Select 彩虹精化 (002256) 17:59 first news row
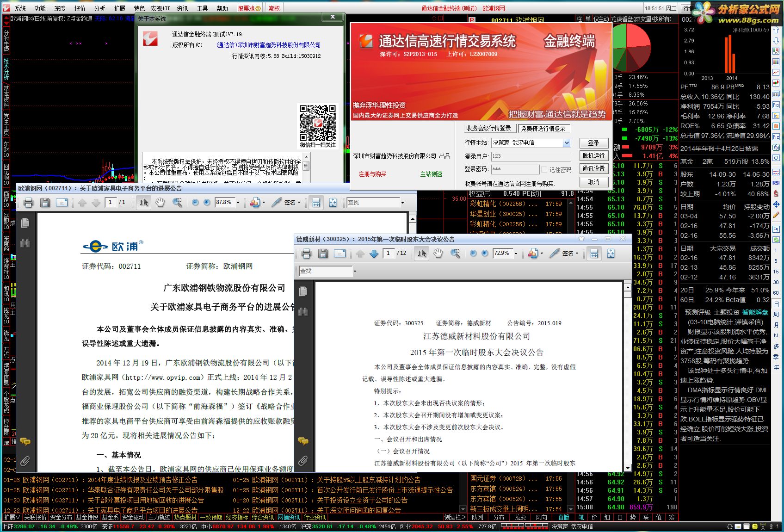This screenshot has height=532, width=784. (x=515, y=204)
